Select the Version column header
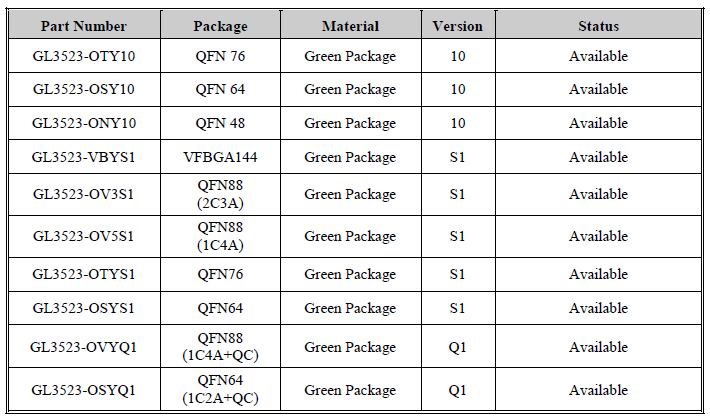This screenshot has width=710, height=418. click(x=457, y=26)
